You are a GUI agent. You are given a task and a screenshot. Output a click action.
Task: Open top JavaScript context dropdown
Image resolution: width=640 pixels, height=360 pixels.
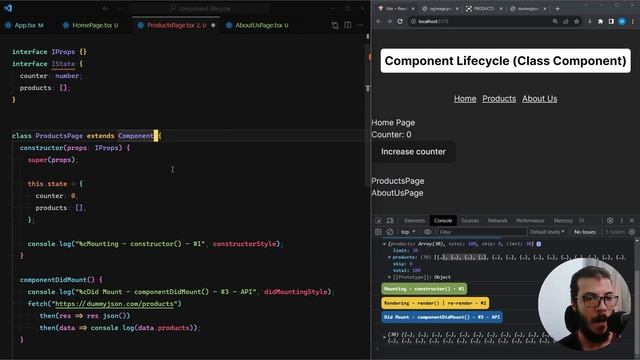tap(408, 232)
